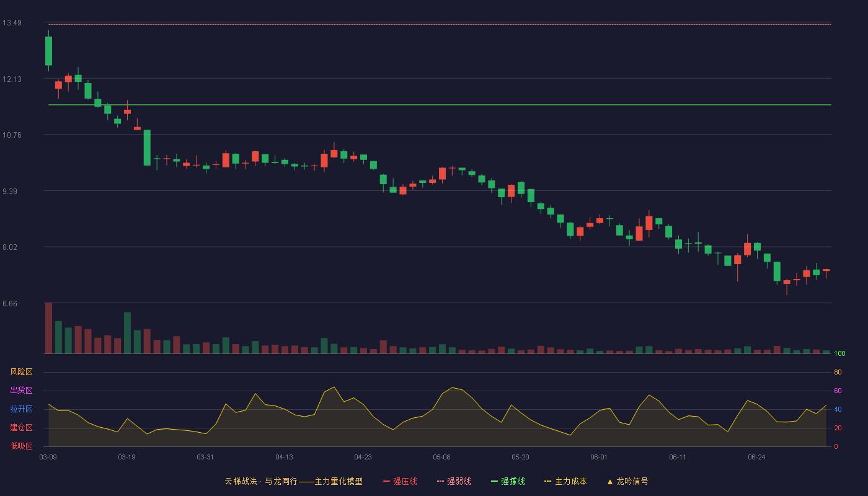Image resolution: width=868 pixels, height=496 pixels.
Task: Click the 建仓区 zone label
Action: pos(21,428)
